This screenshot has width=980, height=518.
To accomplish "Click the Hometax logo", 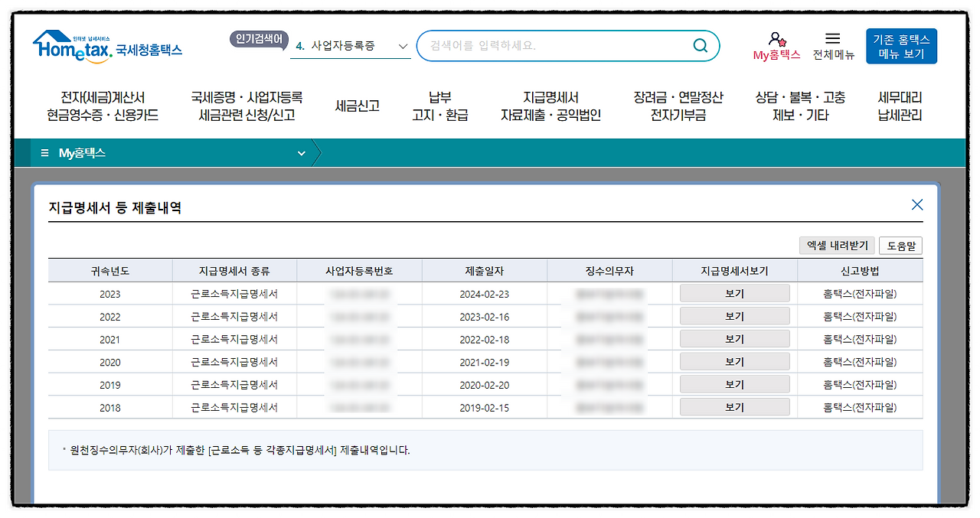I will point(107,47).
